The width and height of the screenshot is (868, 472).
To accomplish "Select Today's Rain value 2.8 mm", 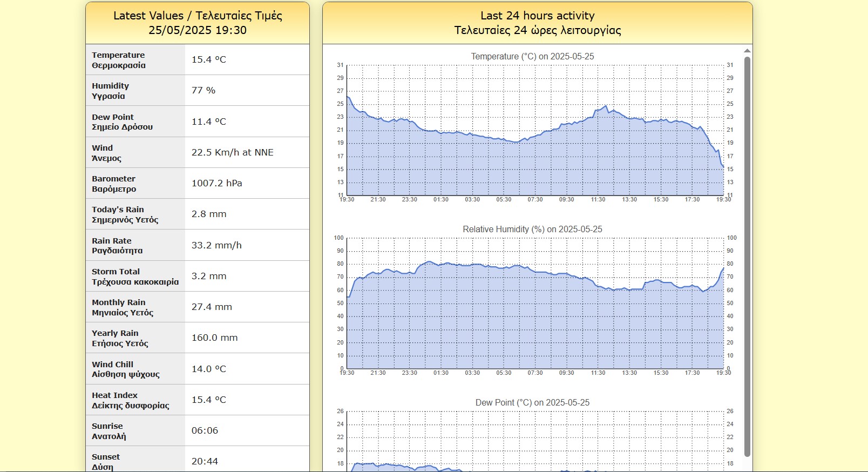I will click(209, 214).
